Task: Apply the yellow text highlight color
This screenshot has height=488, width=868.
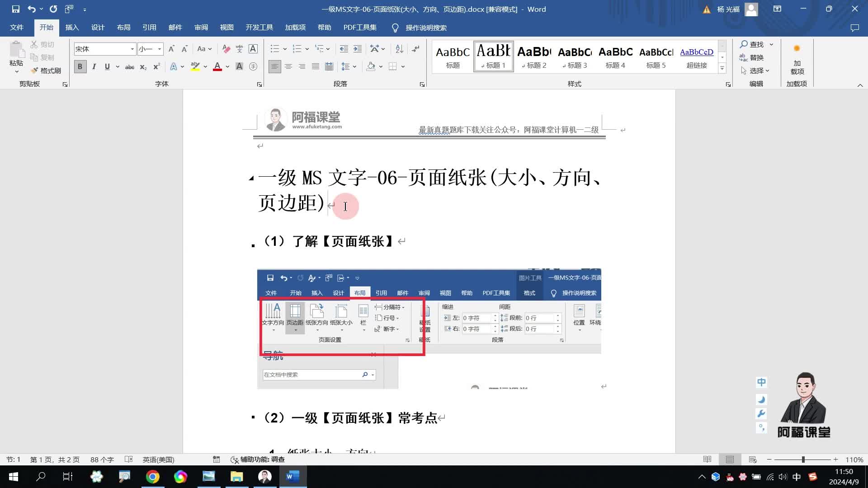Action: pyautogui.click(x=195, y=66)
